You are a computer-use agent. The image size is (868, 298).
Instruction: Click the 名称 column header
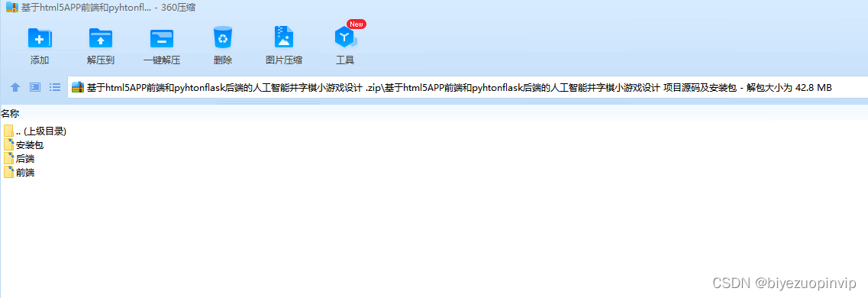coord(10,114)
